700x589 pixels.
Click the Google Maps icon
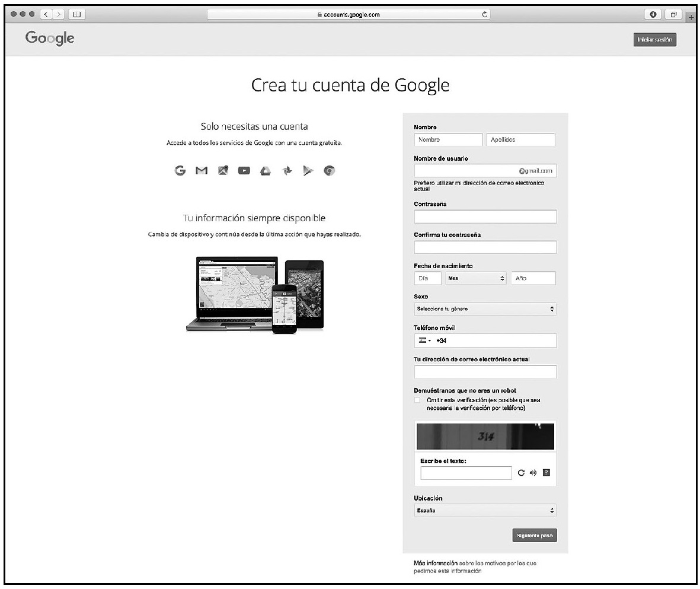(223, 170)
